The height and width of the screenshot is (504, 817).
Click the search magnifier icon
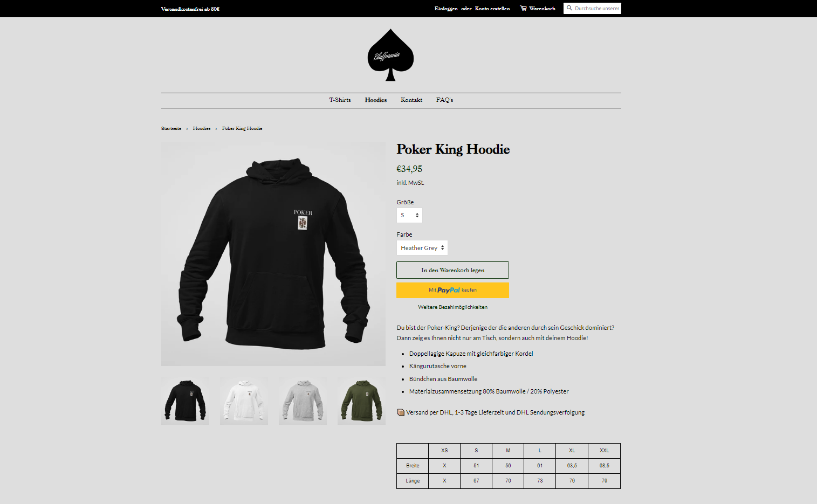[x=569, y=8]
